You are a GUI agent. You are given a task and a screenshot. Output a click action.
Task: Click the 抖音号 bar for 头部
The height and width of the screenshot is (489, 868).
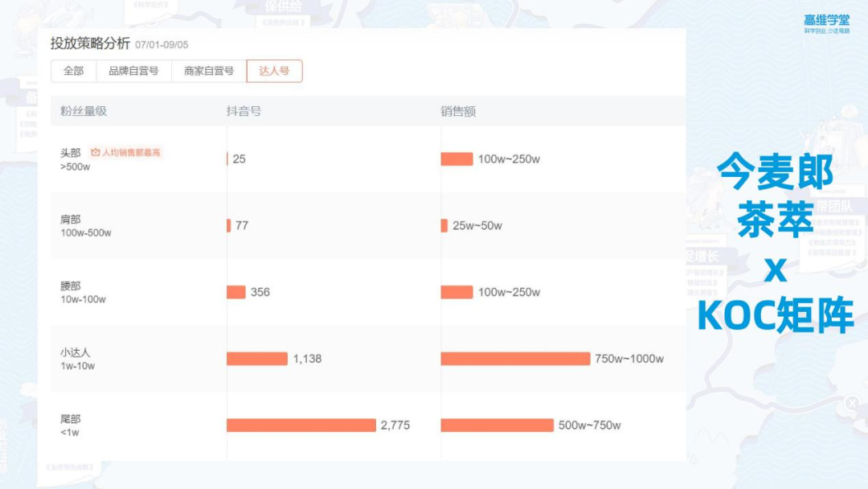[227, 159]
